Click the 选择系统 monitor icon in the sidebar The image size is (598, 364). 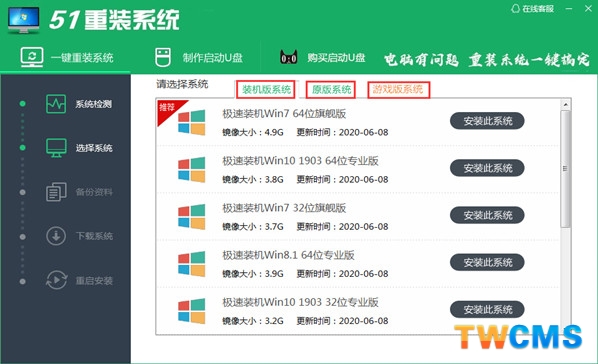click(56, 148)
